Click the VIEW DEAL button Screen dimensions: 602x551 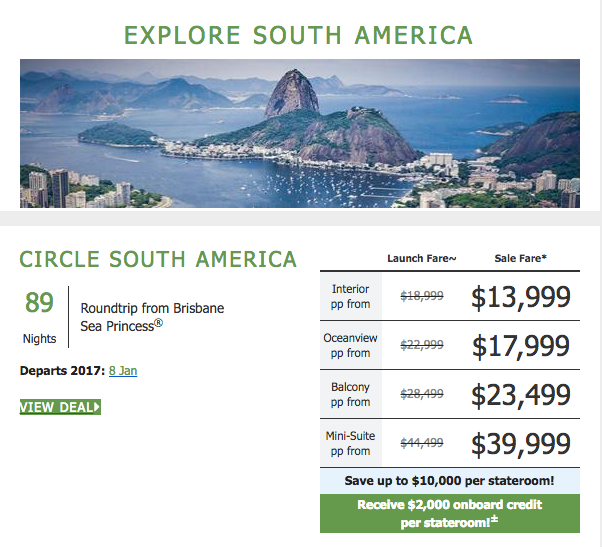60,407
